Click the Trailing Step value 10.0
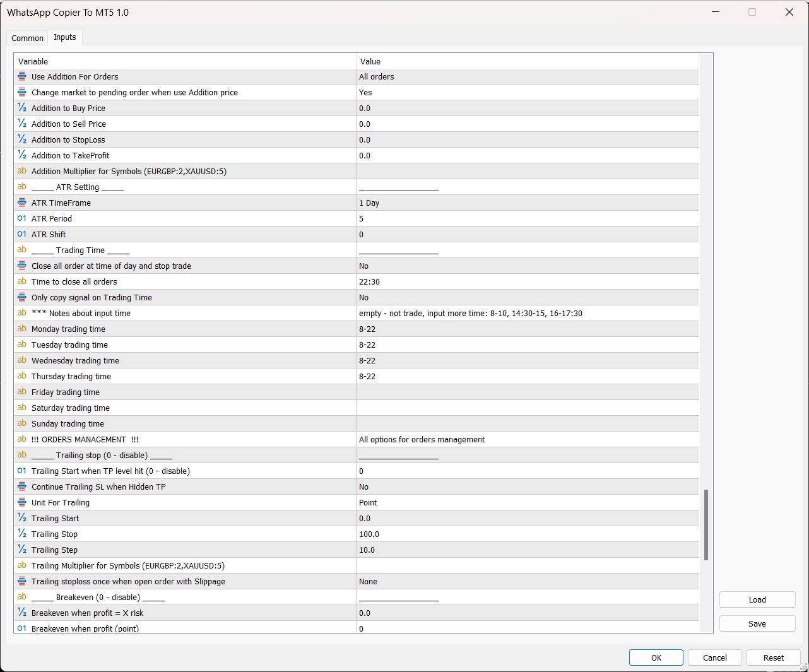Viewport: 809px width, 672px height. (528, 550)
